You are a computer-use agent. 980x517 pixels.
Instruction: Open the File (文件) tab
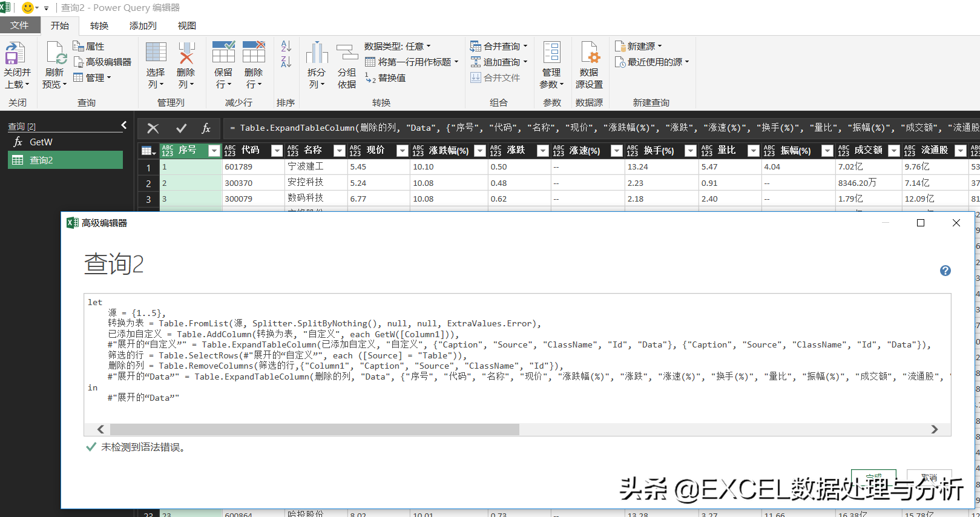click(20, 25)
